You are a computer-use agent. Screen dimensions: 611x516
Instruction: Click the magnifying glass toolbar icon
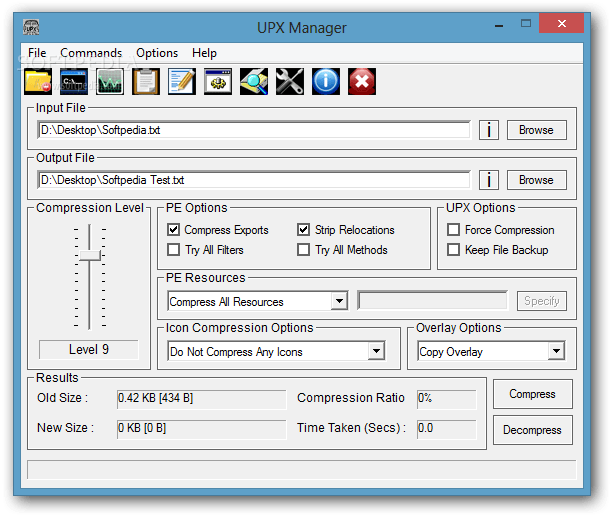(254, 81)
